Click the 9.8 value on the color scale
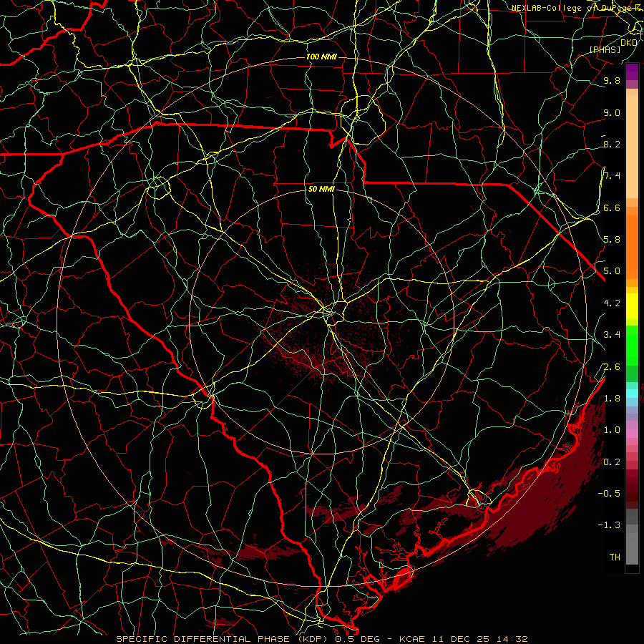644x644 pixels. click(x=612, y=80)
